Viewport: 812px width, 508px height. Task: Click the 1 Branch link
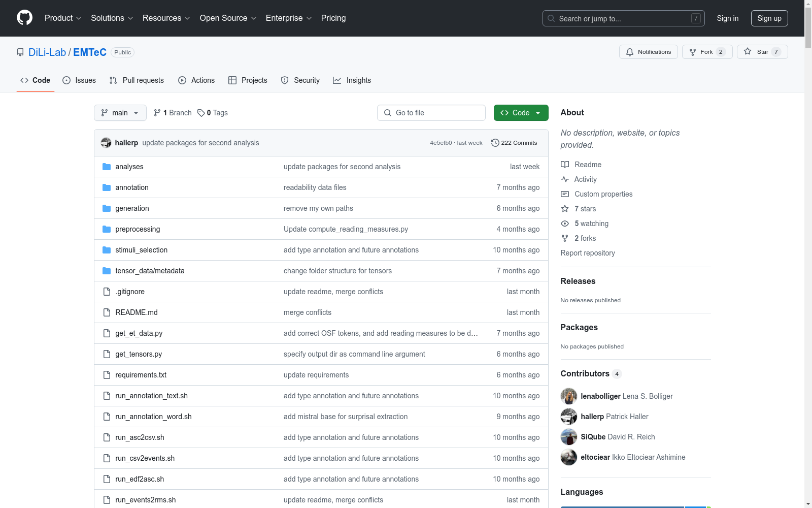point(173,113)
